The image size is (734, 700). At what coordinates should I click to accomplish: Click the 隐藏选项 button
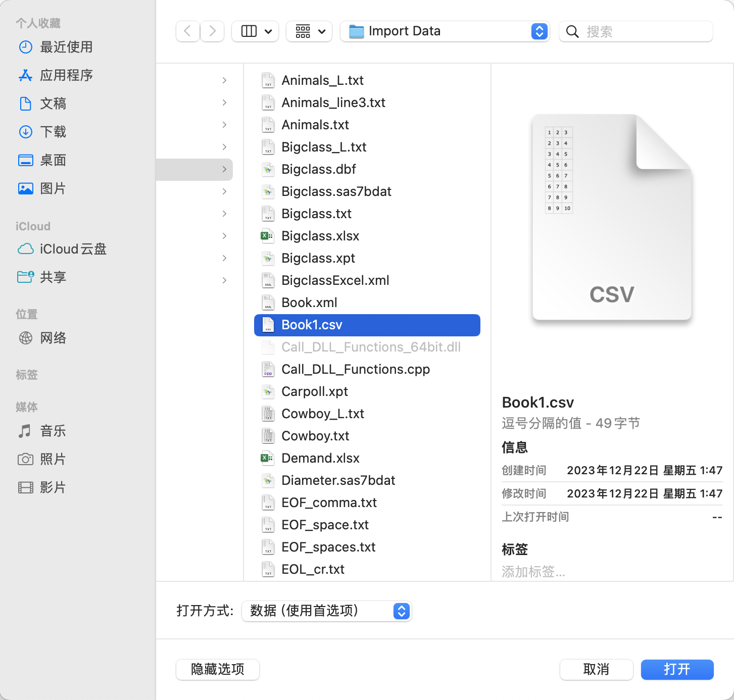(x=218, y=670)
